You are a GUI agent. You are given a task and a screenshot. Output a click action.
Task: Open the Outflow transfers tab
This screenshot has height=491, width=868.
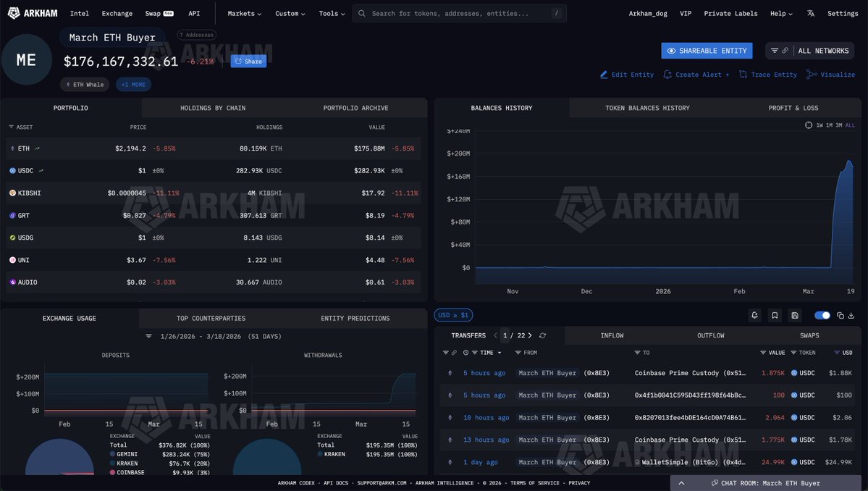[710, 335]
